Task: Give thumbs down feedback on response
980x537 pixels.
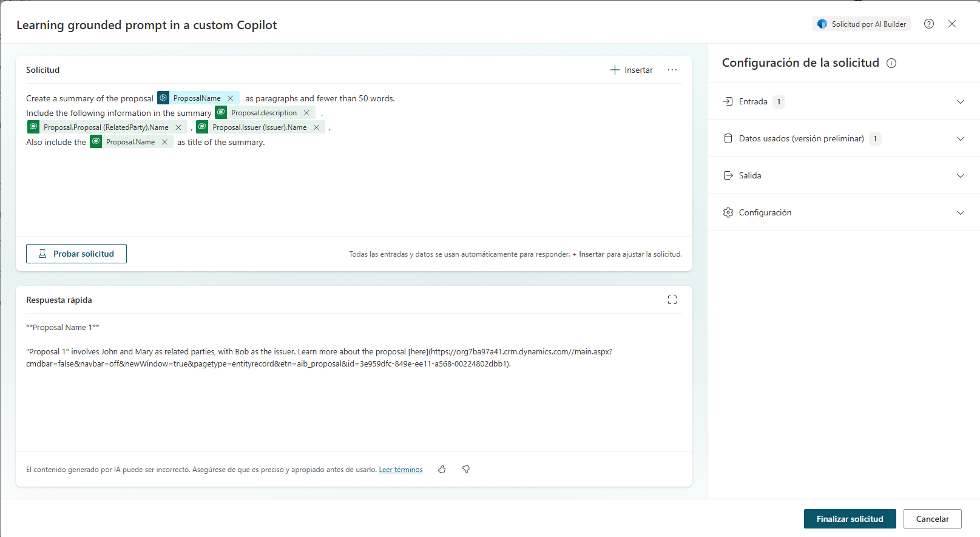Action: click(x=466, y=469)
